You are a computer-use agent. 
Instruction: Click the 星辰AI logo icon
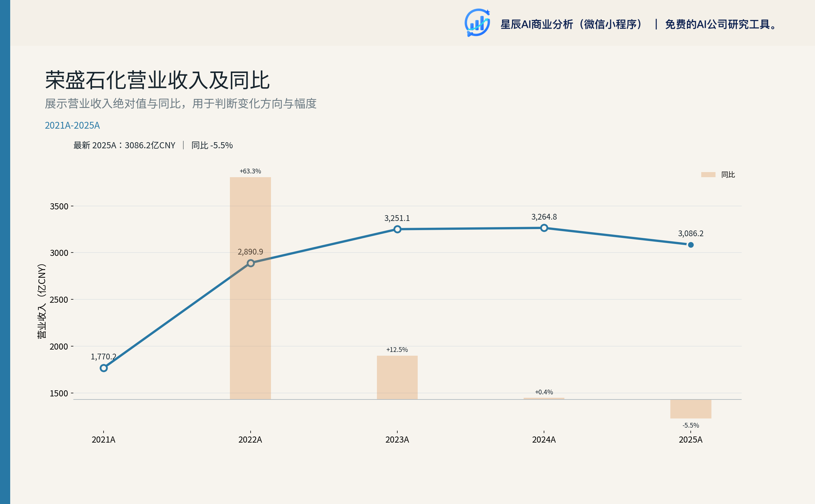coord(477,23)
